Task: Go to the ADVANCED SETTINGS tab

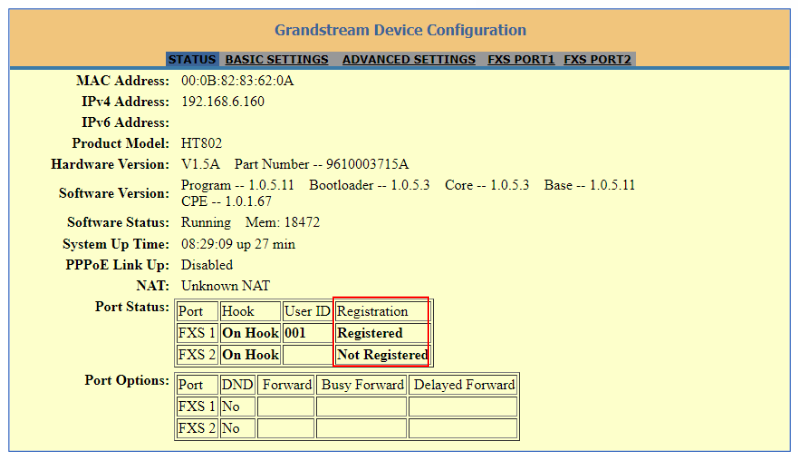Action: (x=409, y=60)
